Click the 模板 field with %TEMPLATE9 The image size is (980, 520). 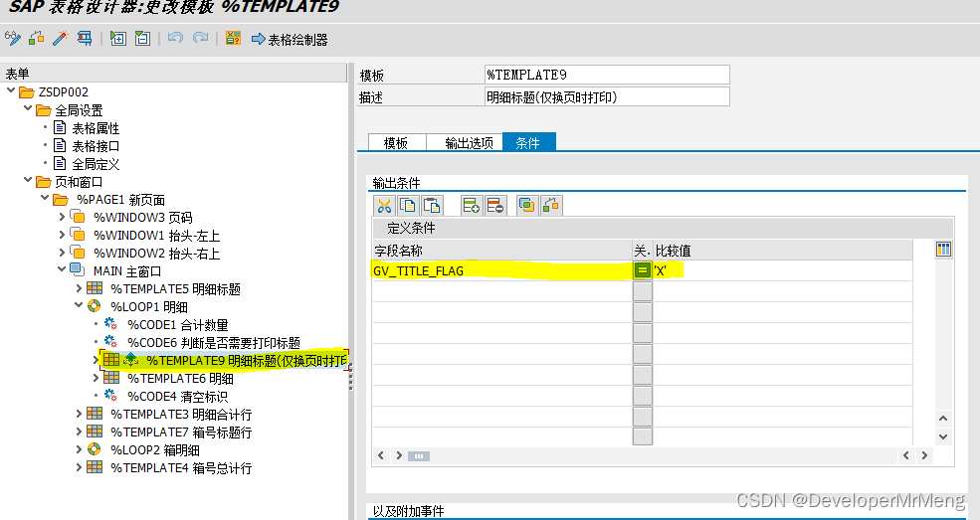coord(607,75)
